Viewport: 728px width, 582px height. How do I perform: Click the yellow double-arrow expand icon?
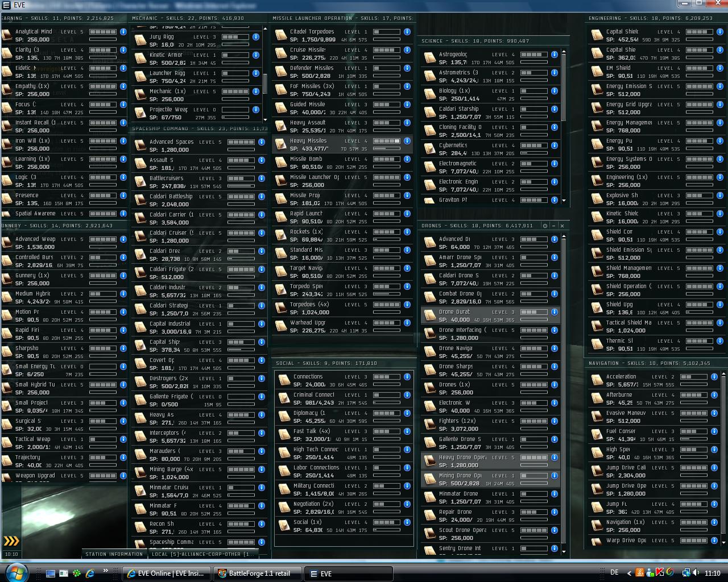tap(11, 541)
